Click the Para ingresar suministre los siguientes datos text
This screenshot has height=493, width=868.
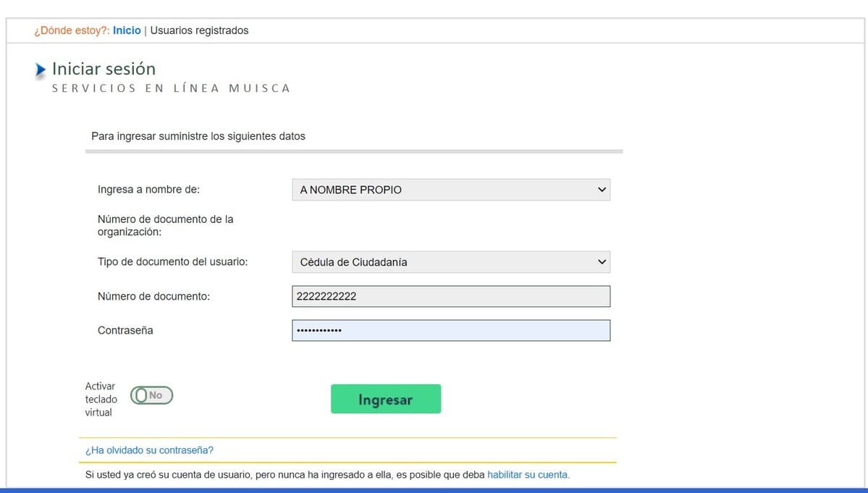(198, 136)
